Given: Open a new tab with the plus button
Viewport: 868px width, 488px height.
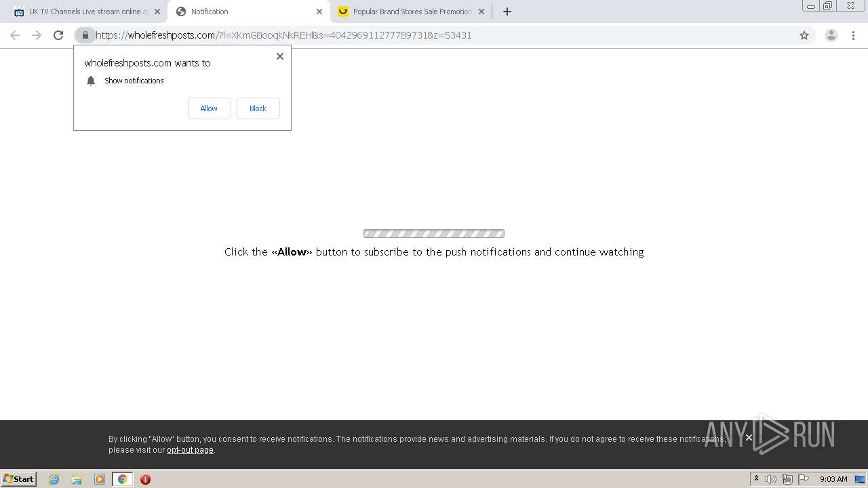Looking at the screenshot, I should pyautogui.click(x=507, y=12).
